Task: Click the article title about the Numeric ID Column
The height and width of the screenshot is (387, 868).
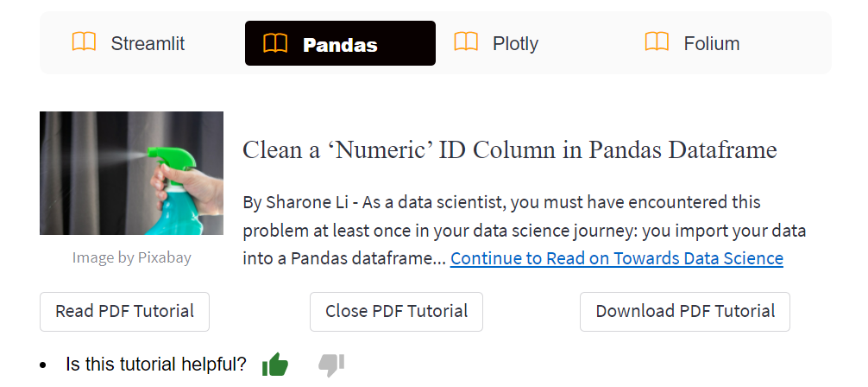Action: coord(510,149)
